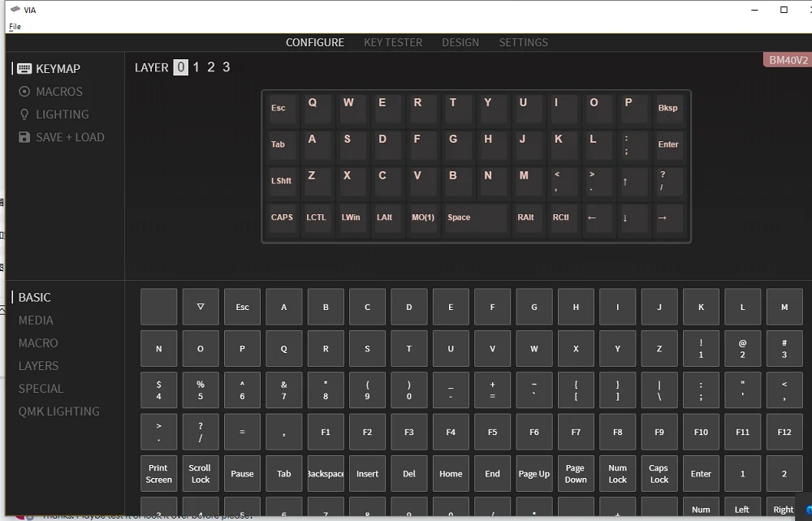Viewport: 812px width, 521px height.
Task: Switch to the Configure tab
Action: (315, 42)
